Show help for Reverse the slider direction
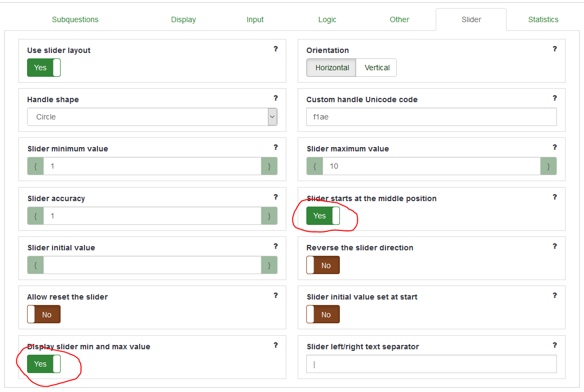Image resolution: width=584 pixels, height=392 pixels. tap(555, 247)
